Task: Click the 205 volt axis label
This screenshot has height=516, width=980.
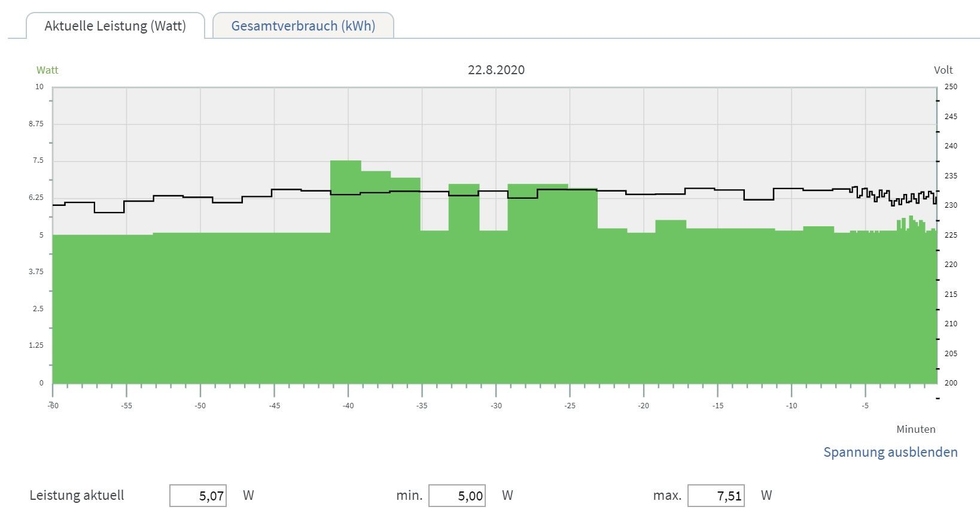Action: (x=951, y=354)
